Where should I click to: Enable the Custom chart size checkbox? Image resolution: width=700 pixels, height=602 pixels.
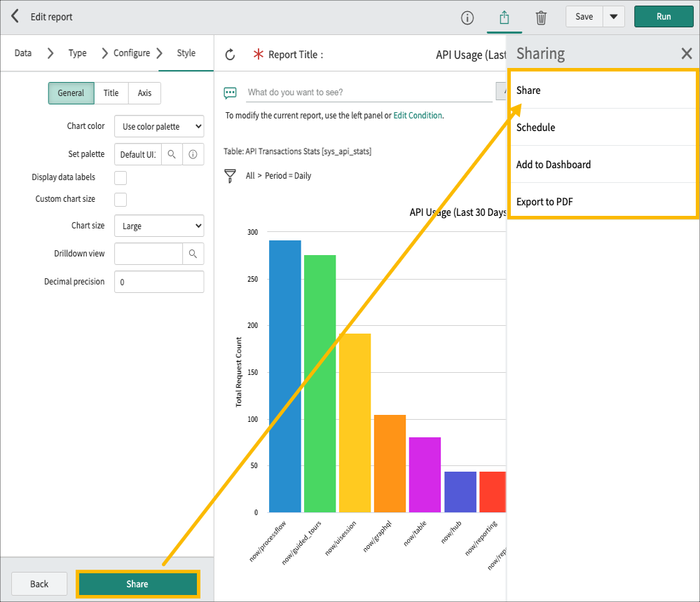[120, 199]
